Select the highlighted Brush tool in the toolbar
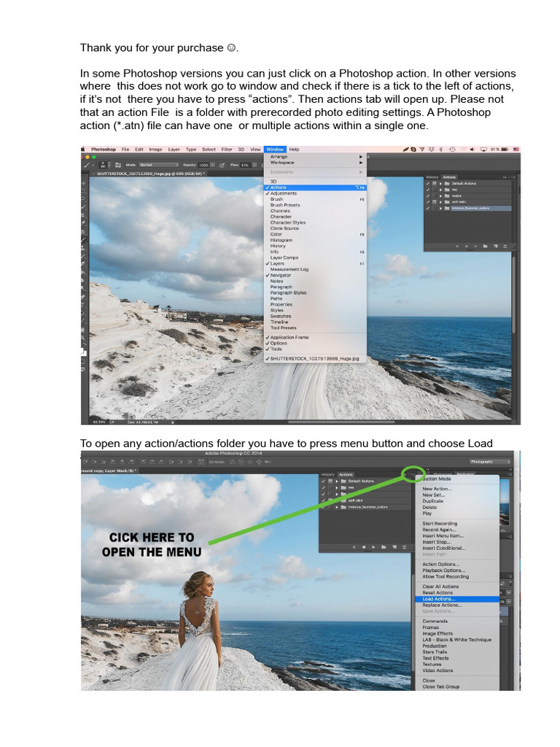Image resolution: width=560 pixels, height=747 pixels. [x=83, y=239]
